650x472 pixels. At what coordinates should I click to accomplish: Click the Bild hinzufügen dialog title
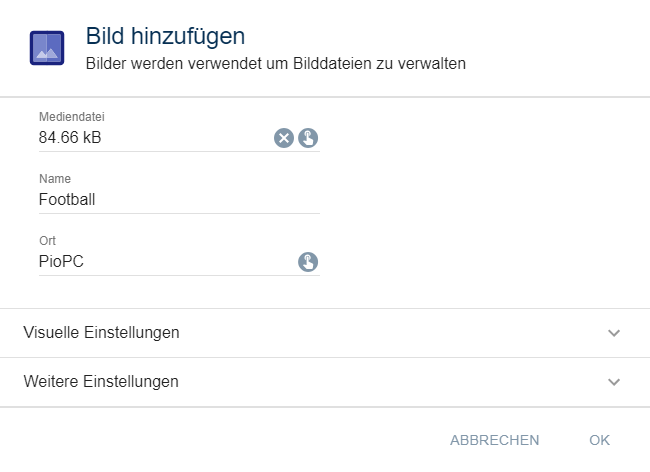(165, 37)
